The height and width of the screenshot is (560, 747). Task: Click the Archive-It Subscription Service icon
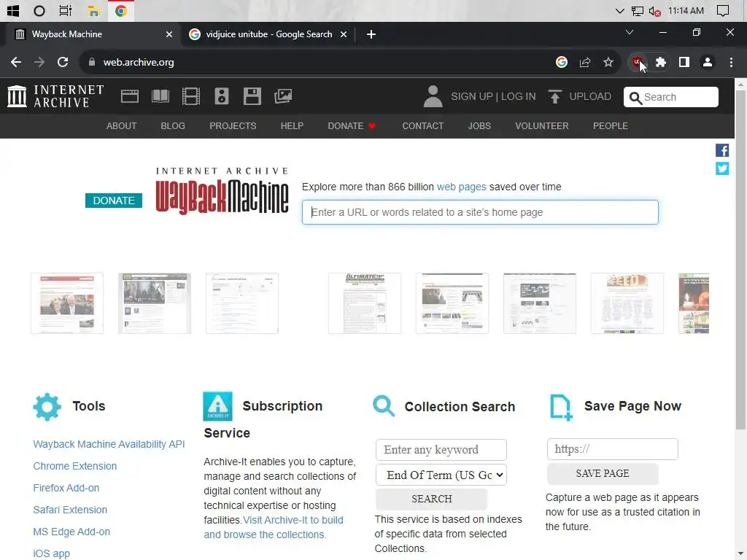tap(217, 406)
